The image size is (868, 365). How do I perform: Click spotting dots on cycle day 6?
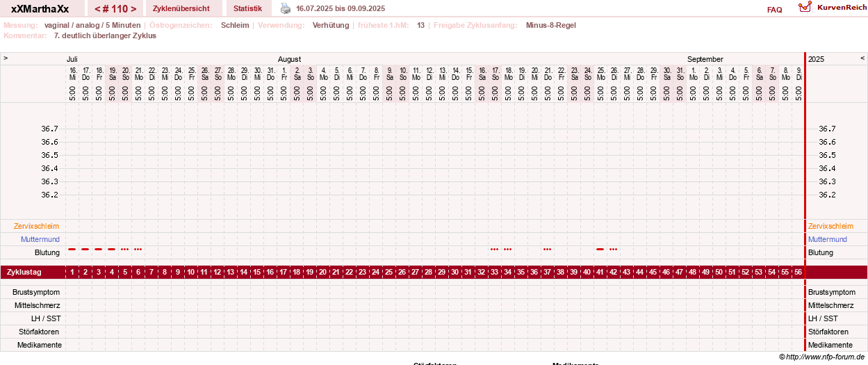pyautogui.click(x=138, y=249)
